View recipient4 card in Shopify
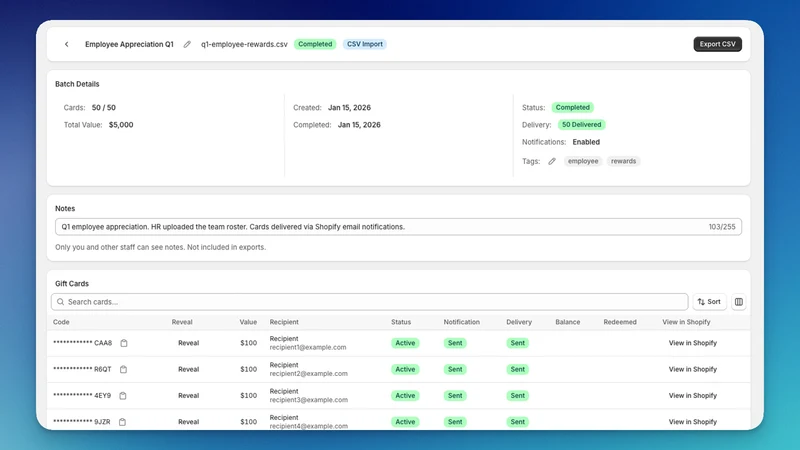Image resolution: width=800 pixels, height=450 pixels. click(692, 422)
